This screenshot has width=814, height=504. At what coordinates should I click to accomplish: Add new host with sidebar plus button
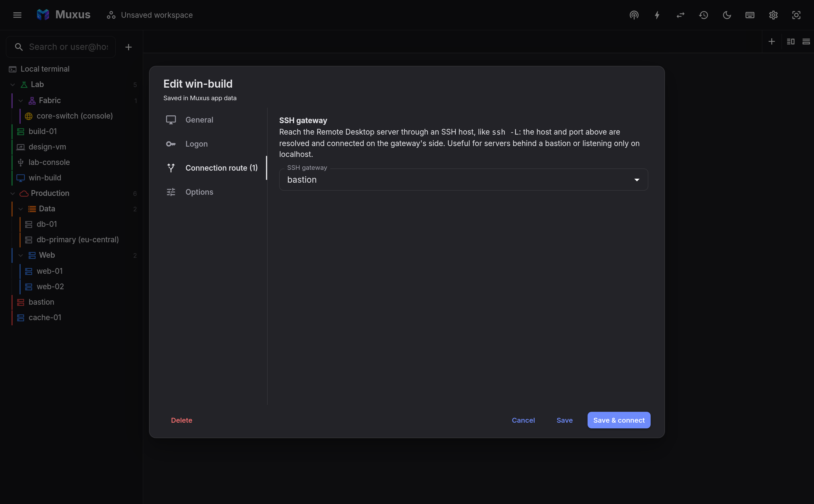click(x=128, y=47)
